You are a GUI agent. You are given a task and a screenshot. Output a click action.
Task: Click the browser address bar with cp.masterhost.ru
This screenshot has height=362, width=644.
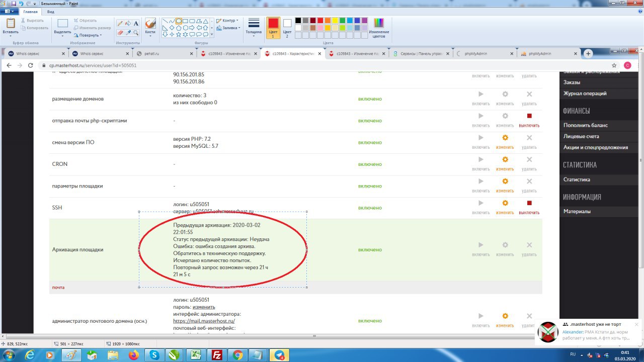tap(322, 65)
